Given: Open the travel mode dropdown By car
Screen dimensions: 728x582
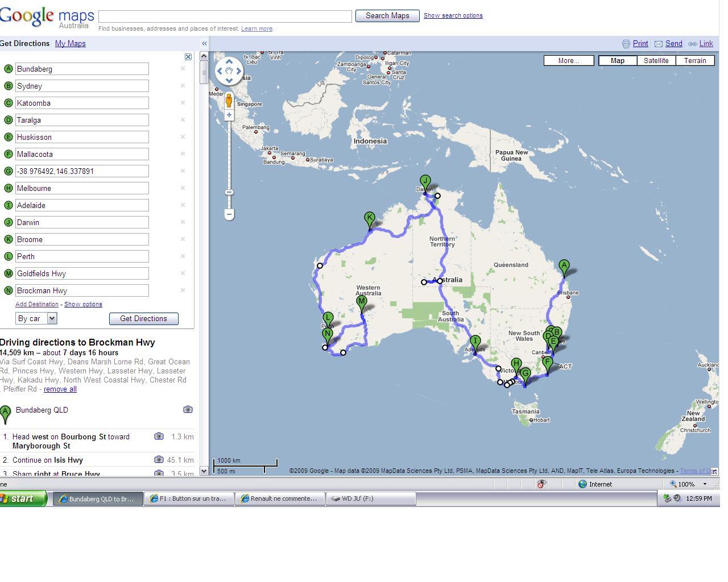Looking at the screenshot, I should click(36, 318).
